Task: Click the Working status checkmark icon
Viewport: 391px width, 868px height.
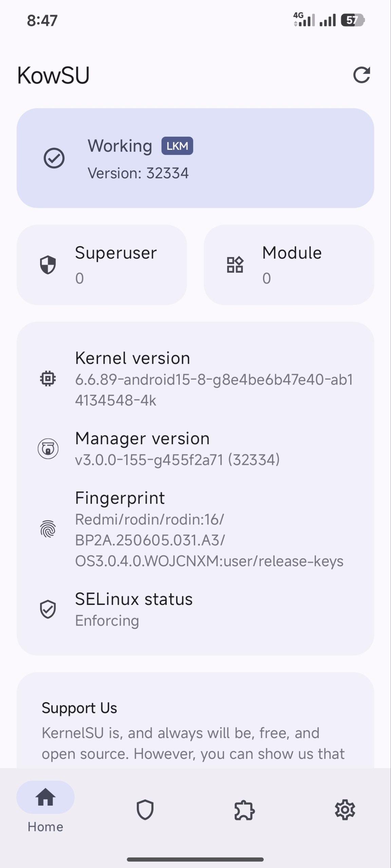Action: tap(54, 158)
